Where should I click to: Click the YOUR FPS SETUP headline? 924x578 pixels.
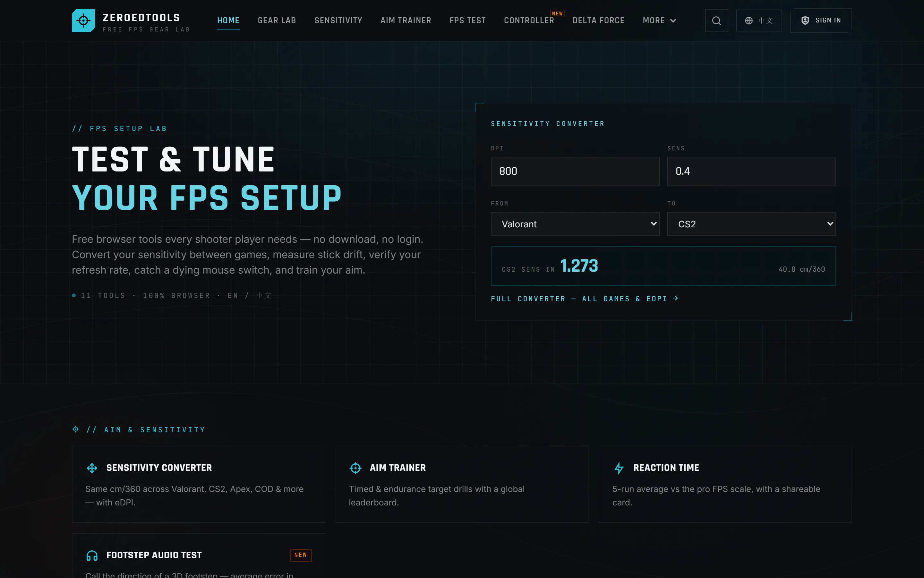[x=207, y=198]
